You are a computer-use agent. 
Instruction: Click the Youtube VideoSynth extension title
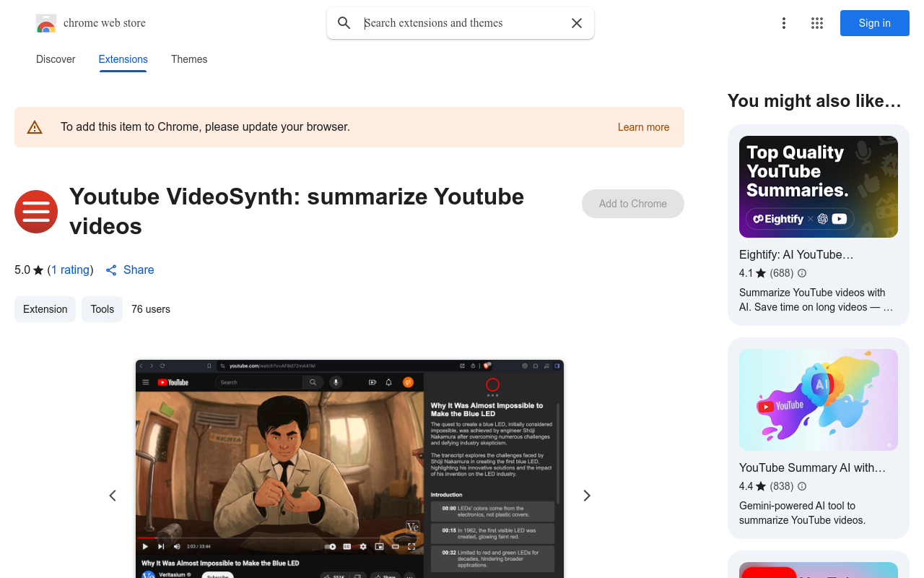297,211
